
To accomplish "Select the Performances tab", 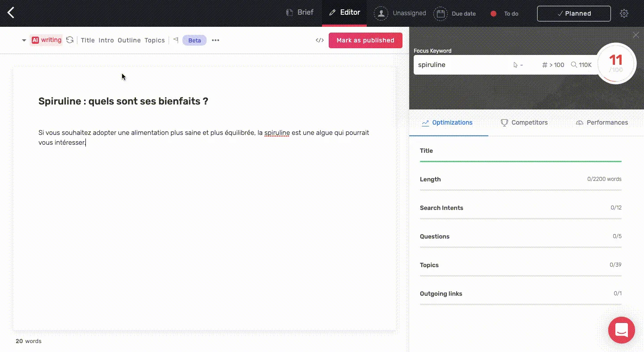I will 602,122.
